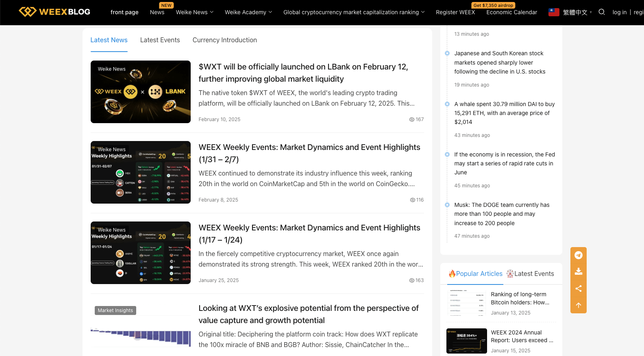Expand the Weike Academy dropdown menu
The image size is (644, 356).
tap(248, 12)
